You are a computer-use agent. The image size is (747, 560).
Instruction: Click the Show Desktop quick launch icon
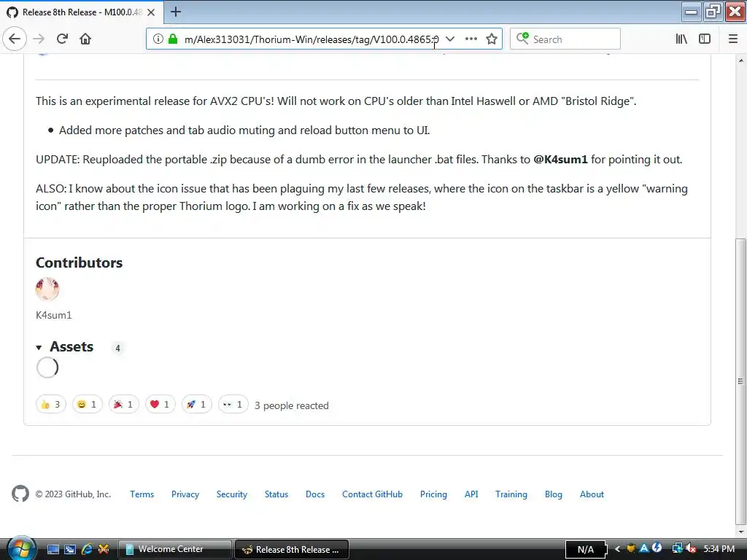pyautogui.click(x=53, y=549)
